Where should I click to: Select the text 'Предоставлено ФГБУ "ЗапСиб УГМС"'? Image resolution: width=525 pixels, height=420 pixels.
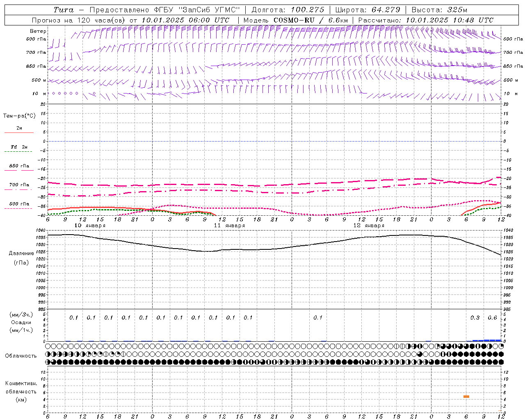(x=164, y=10)
